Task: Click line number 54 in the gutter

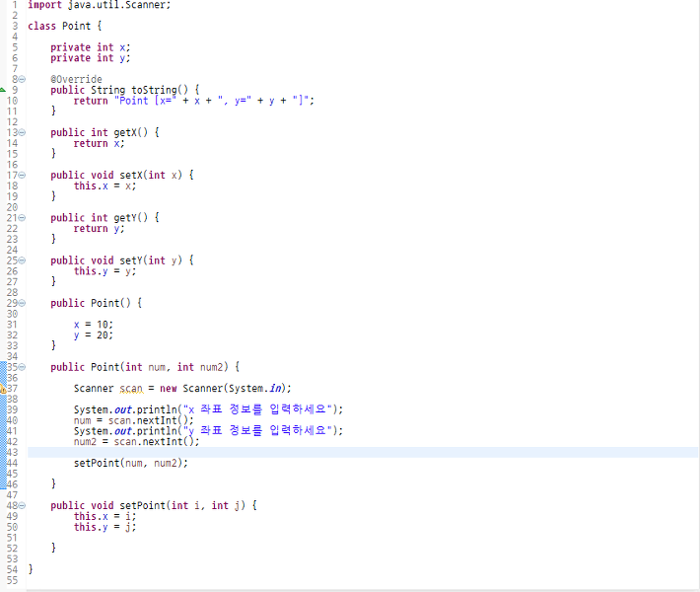Action: (12, 569)
